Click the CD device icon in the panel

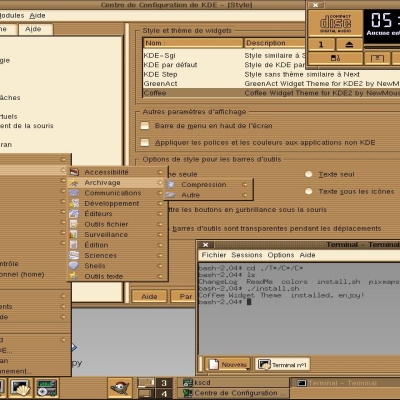47,388
